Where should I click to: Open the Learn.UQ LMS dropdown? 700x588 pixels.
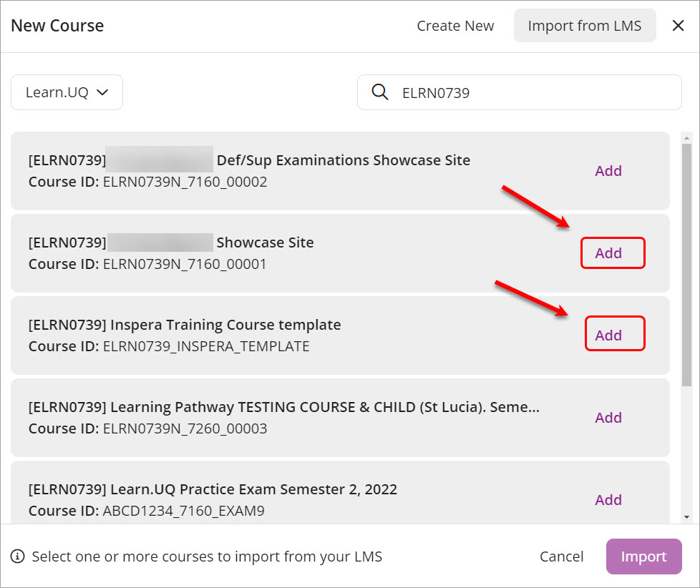[x=67, y=92]
